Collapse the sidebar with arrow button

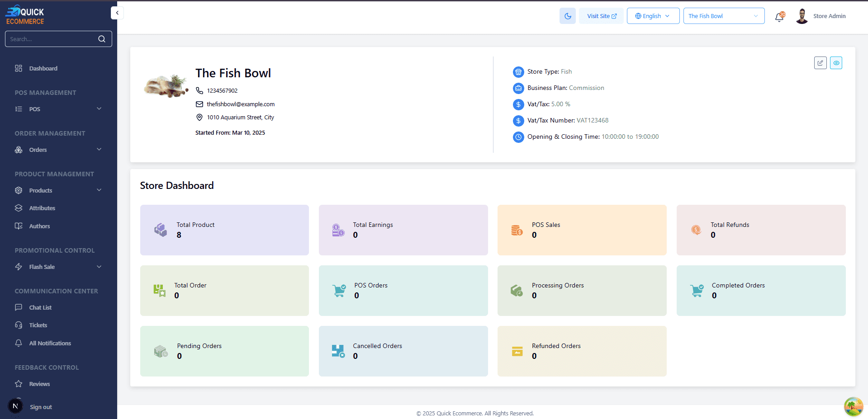click(x=117, y=13)
